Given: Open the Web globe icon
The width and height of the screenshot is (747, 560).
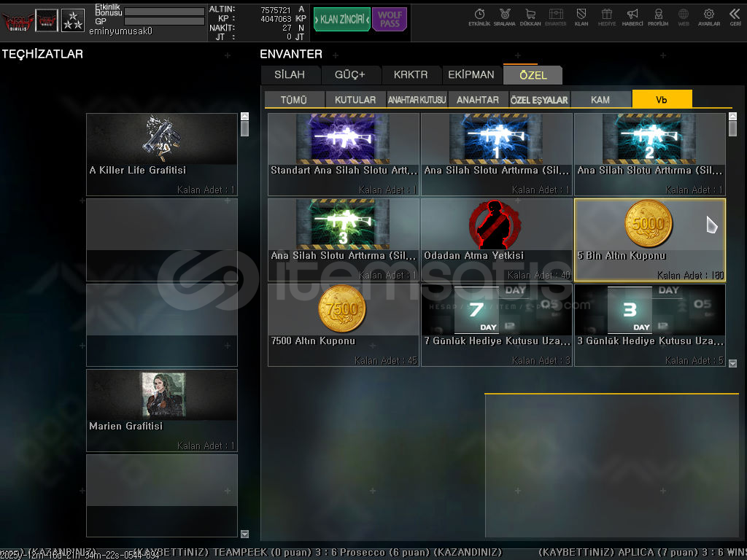Looking at the screenshot, I should 683,17.
